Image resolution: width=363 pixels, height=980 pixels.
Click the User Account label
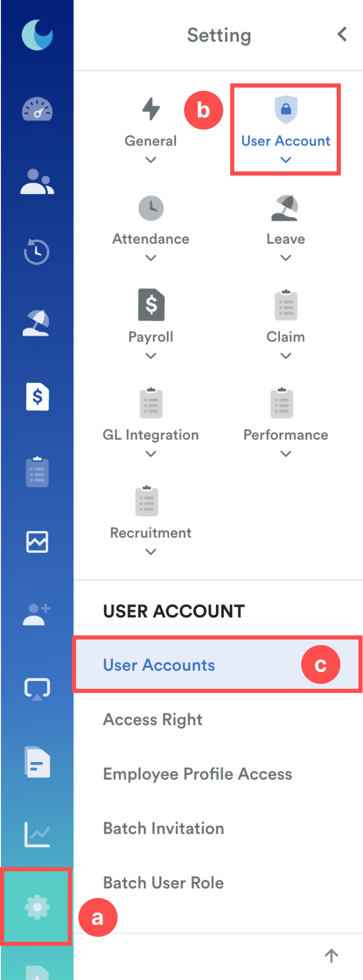pos(286,141)
